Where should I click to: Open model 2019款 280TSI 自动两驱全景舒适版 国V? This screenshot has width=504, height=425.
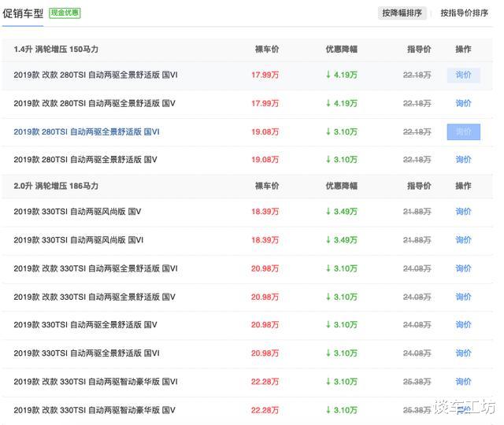(x=85, y=160)
